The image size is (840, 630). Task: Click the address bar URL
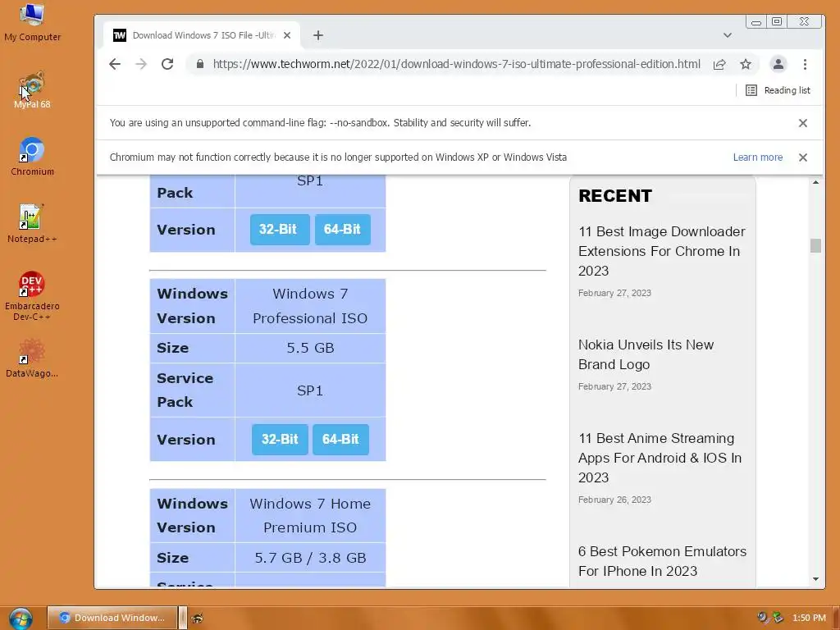click(456, 64)
